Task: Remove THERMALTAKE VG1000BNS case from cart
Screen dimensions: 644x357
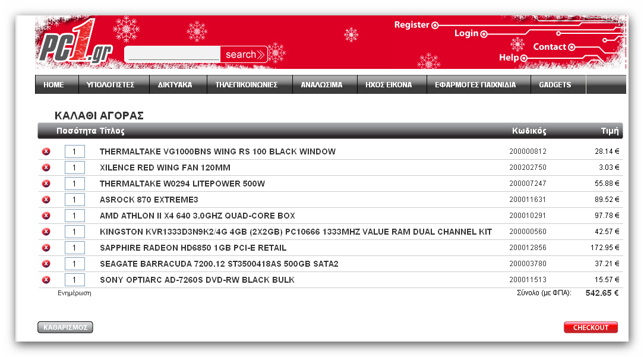Action: (x=46, y=151)
